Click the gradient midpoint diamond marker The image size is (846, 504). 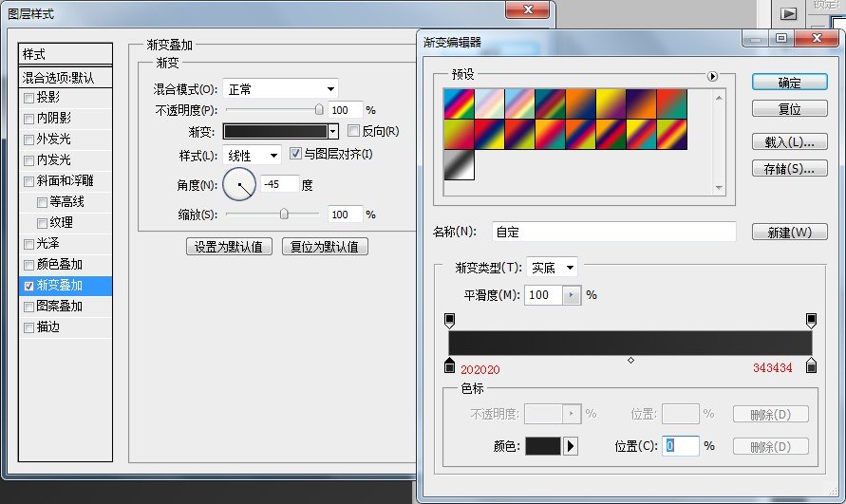pyautogui.click(x=630, y=360)
